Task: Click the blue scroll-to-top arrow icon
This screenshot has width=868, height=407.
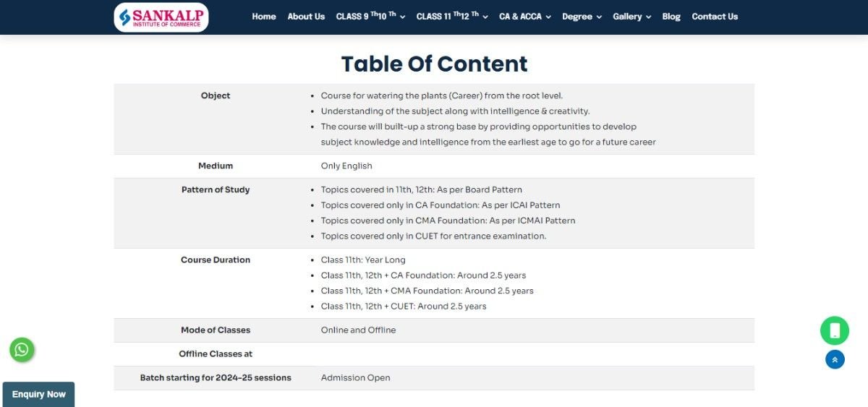Action: pyautogui.click(x=835, y=359)
